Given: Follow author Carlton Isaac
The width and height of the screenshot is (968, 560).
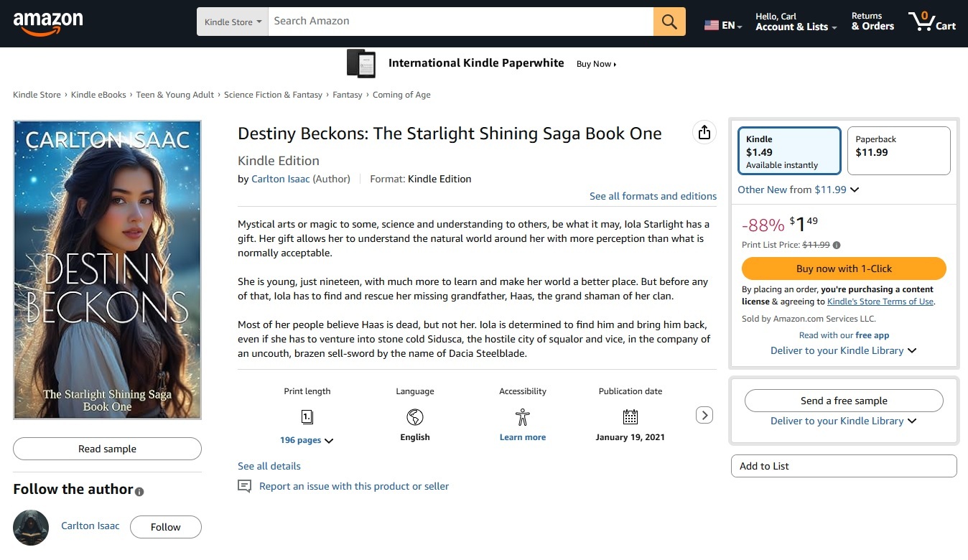Looking at the screenshot, I should pyautogui.click(x=165, y=527).
